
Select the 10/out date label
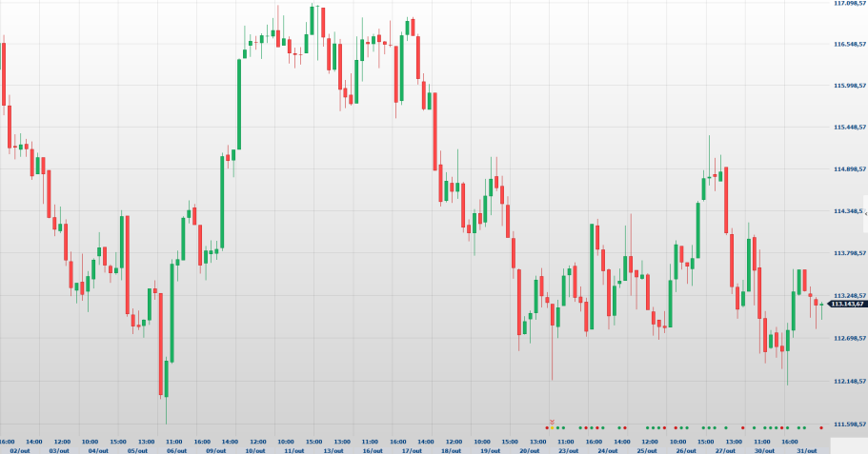click(255, 449)
